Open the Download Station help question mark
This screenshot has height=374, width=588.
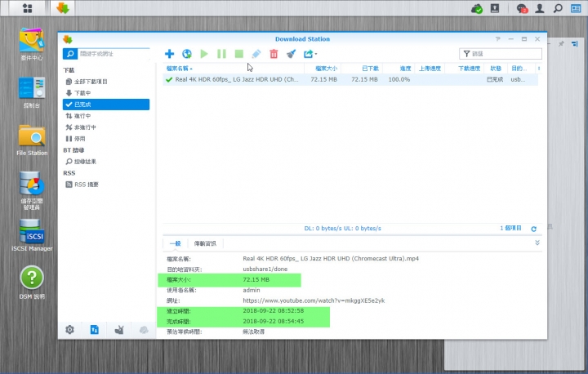(497, 39)
